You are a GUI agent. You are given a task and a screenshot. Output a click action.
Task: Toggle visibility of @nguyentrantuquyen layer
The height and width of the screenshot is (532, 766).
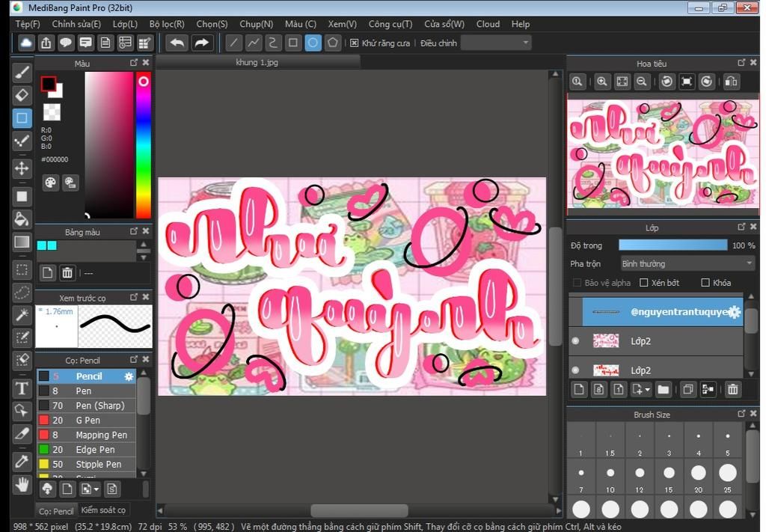pos(575,312)
